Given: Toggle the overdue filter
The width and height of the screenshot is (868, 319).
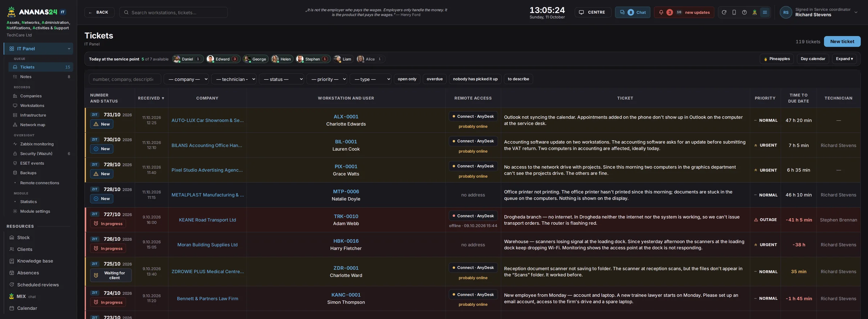Looking at the screenshot, I should coord(434,79).
